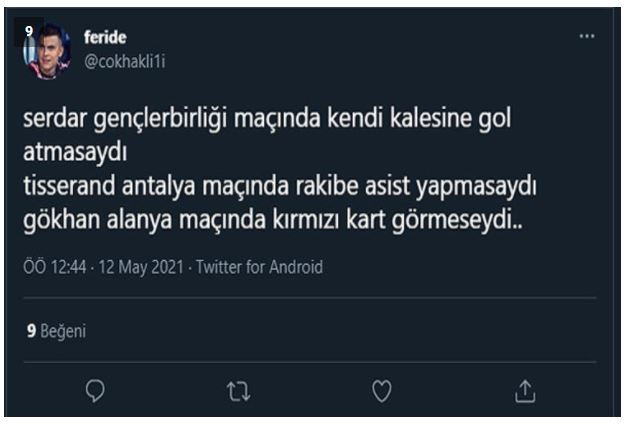The width and height of the screenshot is (634, 426).
Task: Click the number 9 badge on avatar
Action: (x=30, y=31)
